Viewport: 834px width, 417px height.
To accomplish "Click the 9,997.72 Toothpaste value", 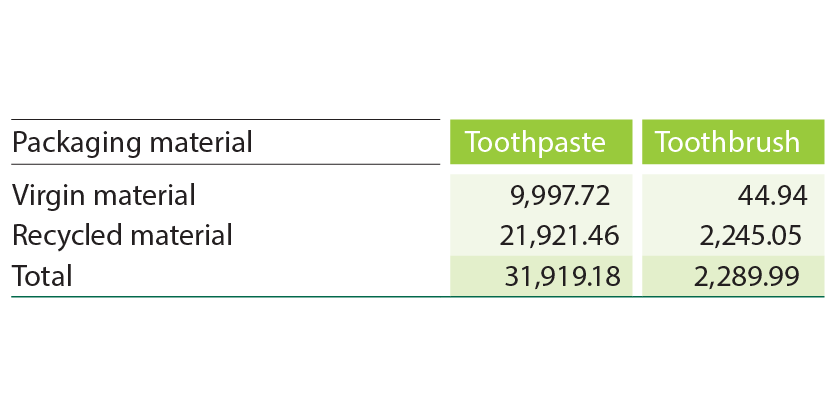I will (566, 195).
